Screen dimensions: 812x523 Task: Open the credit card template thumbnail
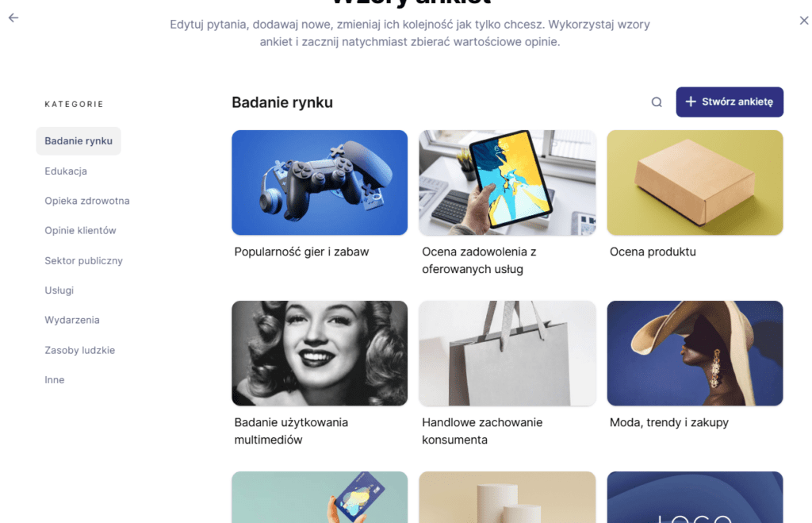[320, 497]
